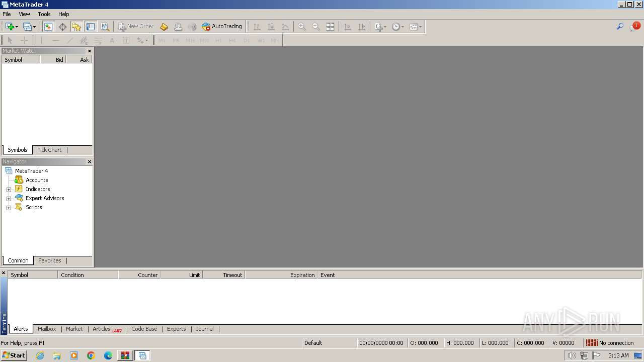The image size is (644, 362).
Task: Toggle the Market Watch window button
Action: (48, 27)
